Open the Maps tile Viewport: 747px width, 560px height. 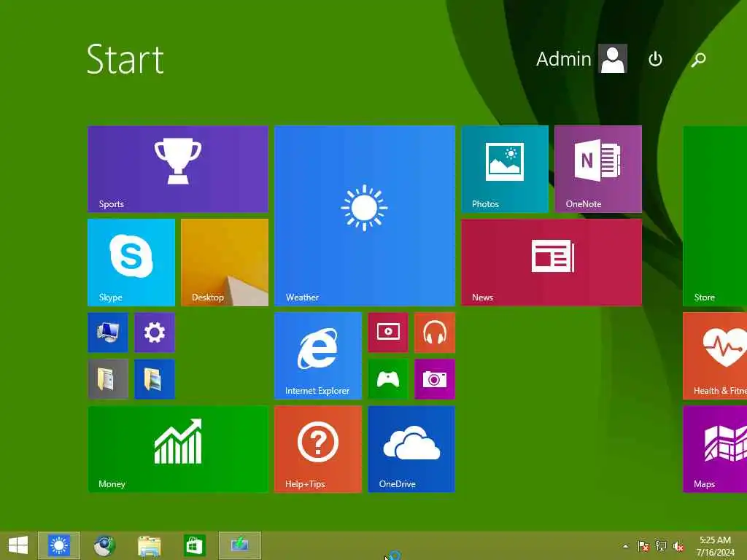pos(715,449)
